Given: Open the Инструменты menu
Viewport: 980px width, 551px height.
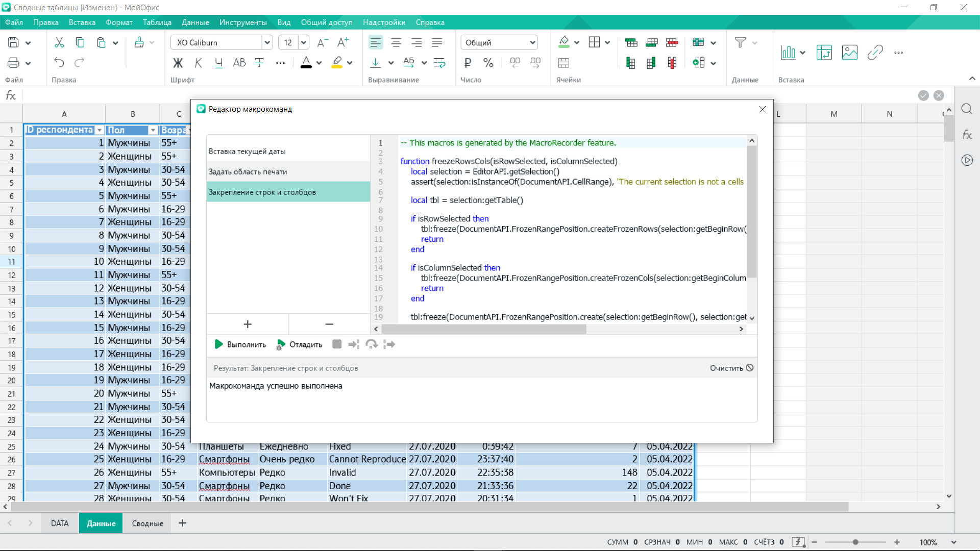Looking at the screenshot, I should click(x=243, y=22).
